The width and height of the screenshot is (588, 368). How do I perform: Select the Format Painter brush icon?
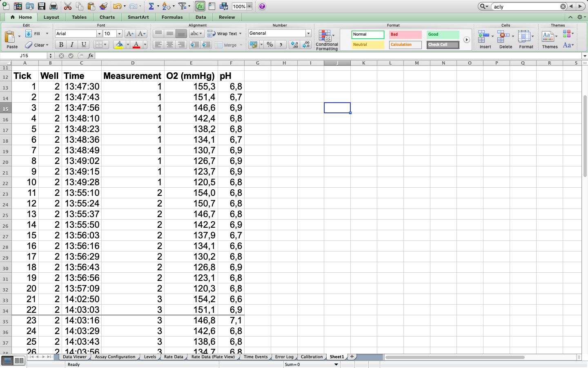point(103,6)
